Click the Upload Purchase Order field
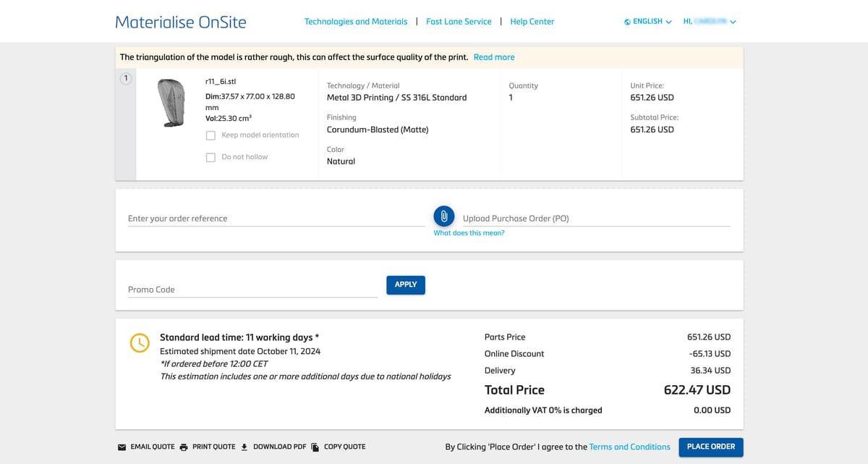The image size is (868, 464). [597, 219]
